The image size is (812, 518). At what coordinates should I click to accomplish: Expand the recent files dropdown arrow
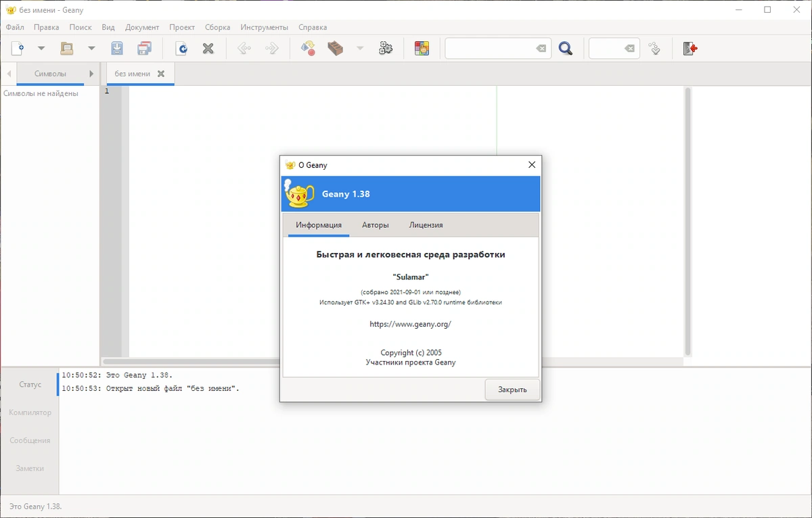pyautogui.click(x=91, y=49)
